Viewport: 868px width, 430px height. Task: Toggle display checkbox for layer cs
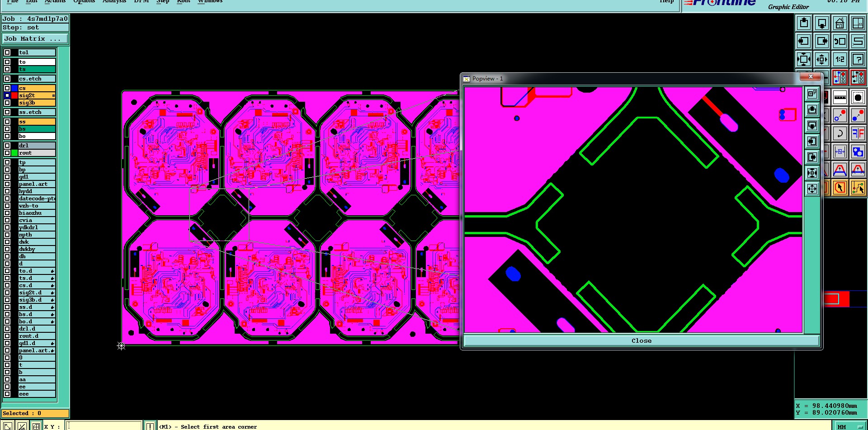pos(7,88)
